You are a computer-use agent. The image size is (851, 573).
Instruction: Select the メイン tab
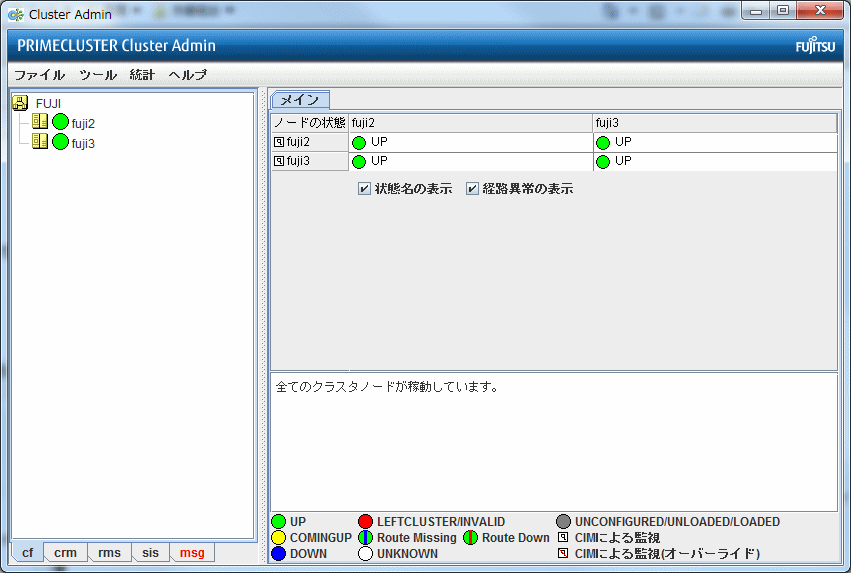click(x=300, y=100)
